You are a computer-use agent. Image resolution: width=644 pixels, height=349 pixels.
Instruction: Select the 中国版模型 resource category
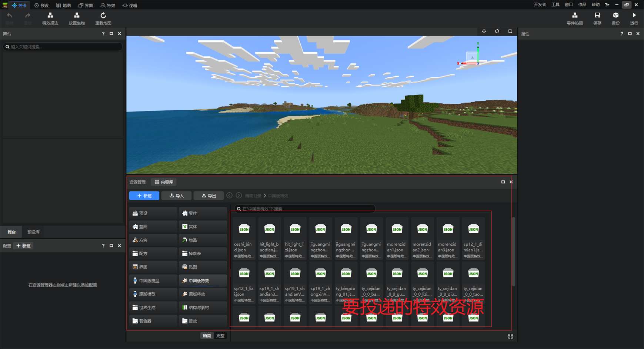[x=153, y=280]
